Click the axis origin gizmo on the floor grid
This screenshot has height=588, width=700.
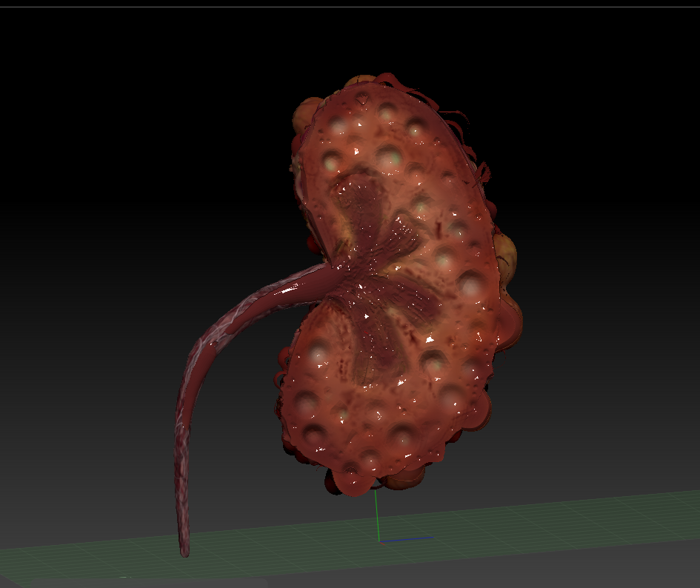[379, 541]
